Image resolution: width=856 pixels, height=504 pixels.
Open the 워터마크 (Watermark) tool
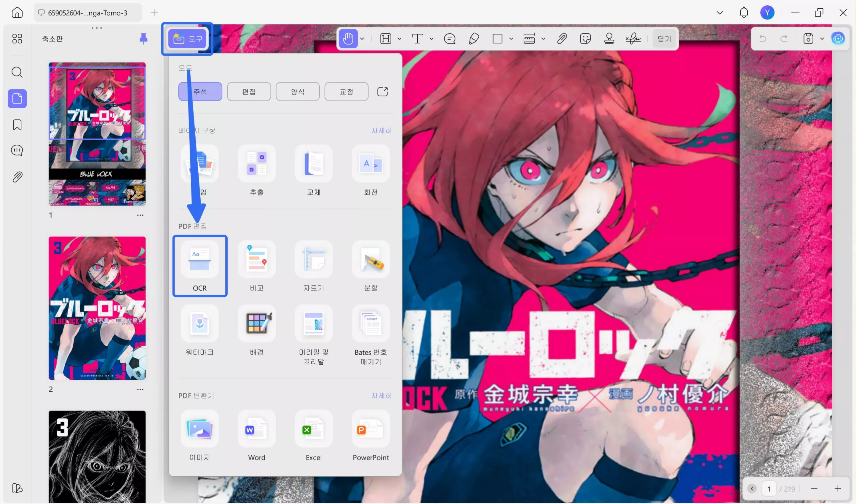click(200, 331)
